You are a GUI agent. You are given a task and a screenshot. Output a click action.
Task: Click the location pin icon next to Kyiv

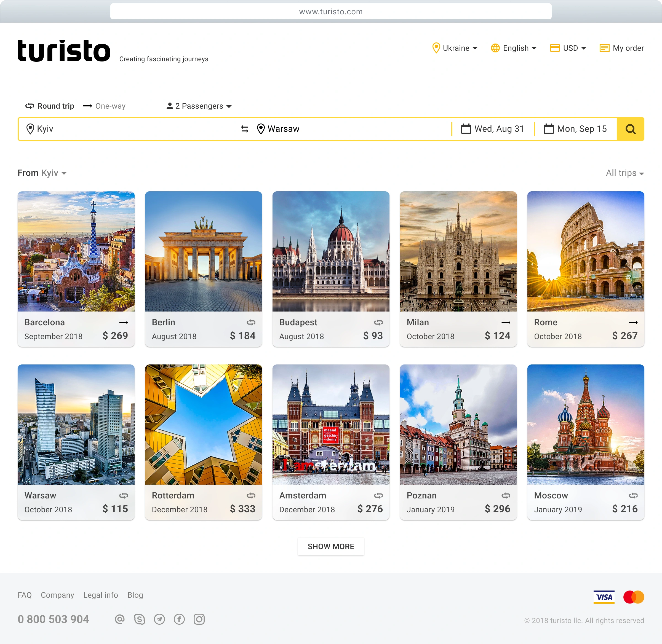coord(30,129)
